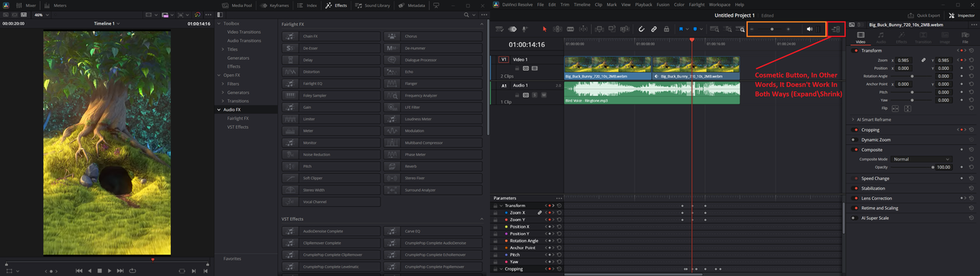The image size is (980, 276).
Task: Open the Workspace menu
Action: tap(720, 5)
